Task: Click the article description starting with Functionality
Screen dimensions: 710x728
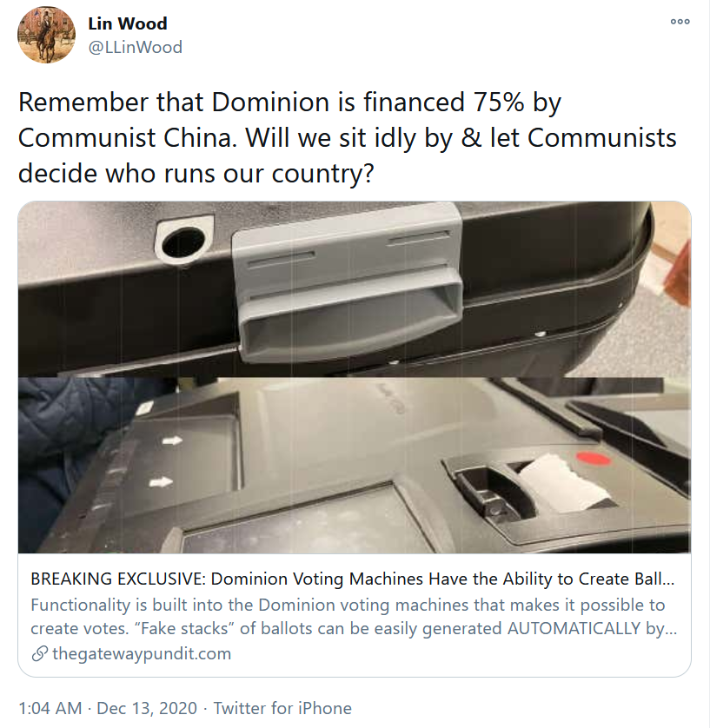Action: 354,617
